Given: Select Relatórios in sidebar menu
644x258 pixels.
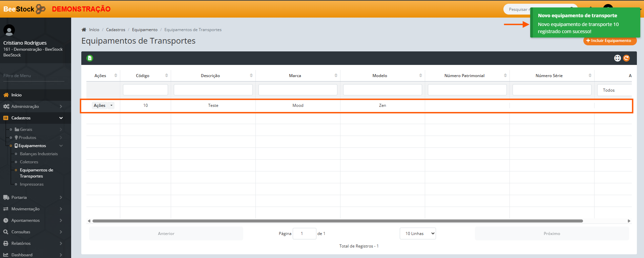Looking at the screenshot, I should click(x=21, y=243).
